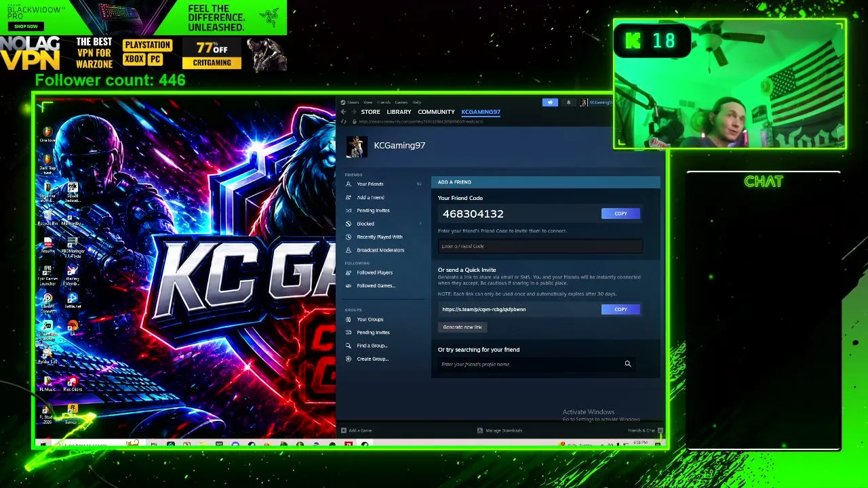
Task: Open the Ubisoft Connect desktop icon
Action: pos(47,303)
